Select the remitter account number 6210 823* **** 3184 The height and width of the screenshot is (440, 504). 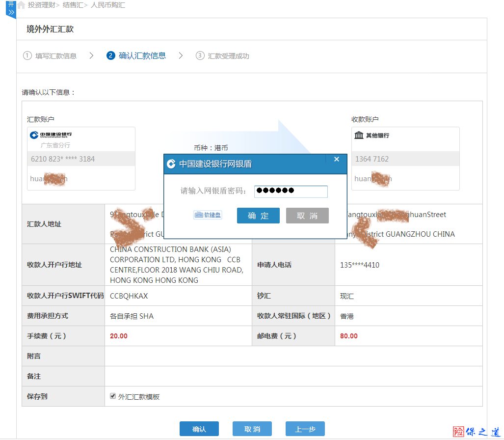point(63,159)
